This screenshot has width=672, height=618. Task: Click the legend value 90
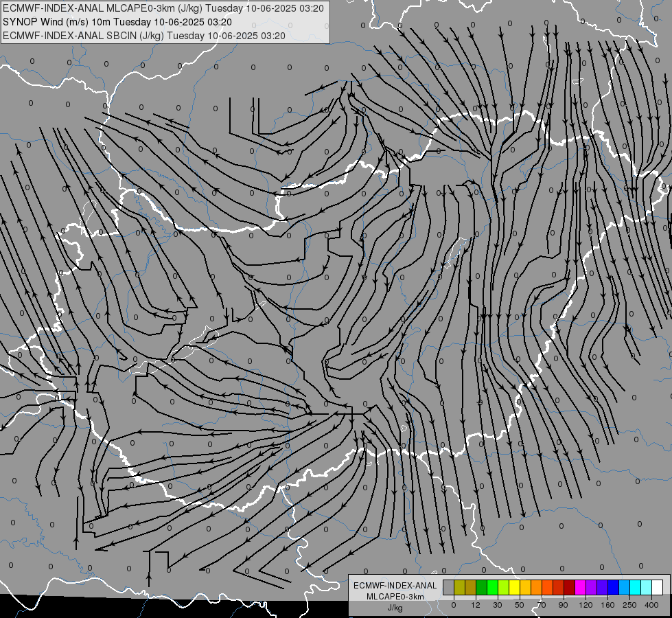point(563,605)
